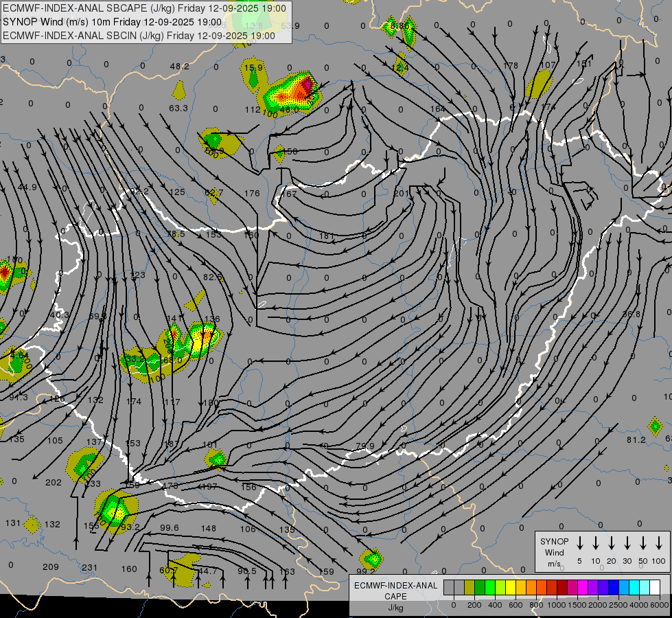
Task: Click the 2500 label on CAPE scale
Action: [x=618, y=605]
